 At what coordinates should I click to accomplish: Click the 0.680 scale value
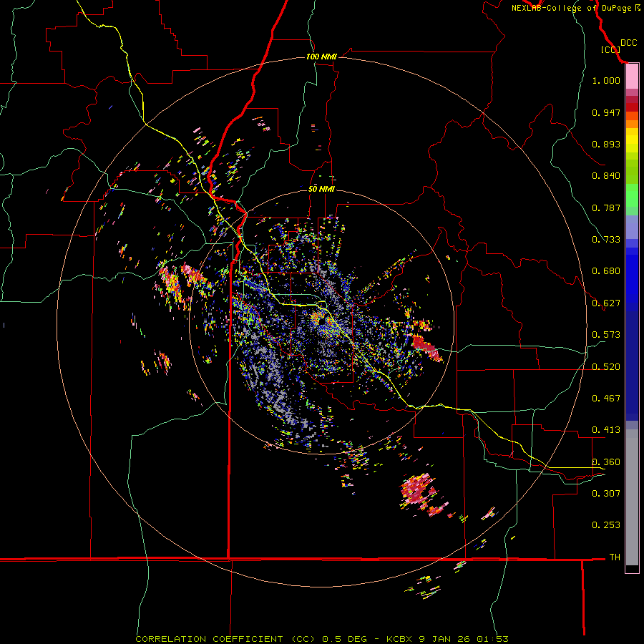(x=606, y=271)
